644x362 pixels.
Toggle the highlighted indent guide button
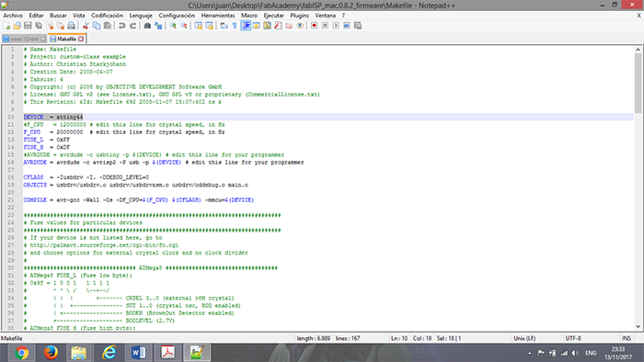tap(246, 26)
